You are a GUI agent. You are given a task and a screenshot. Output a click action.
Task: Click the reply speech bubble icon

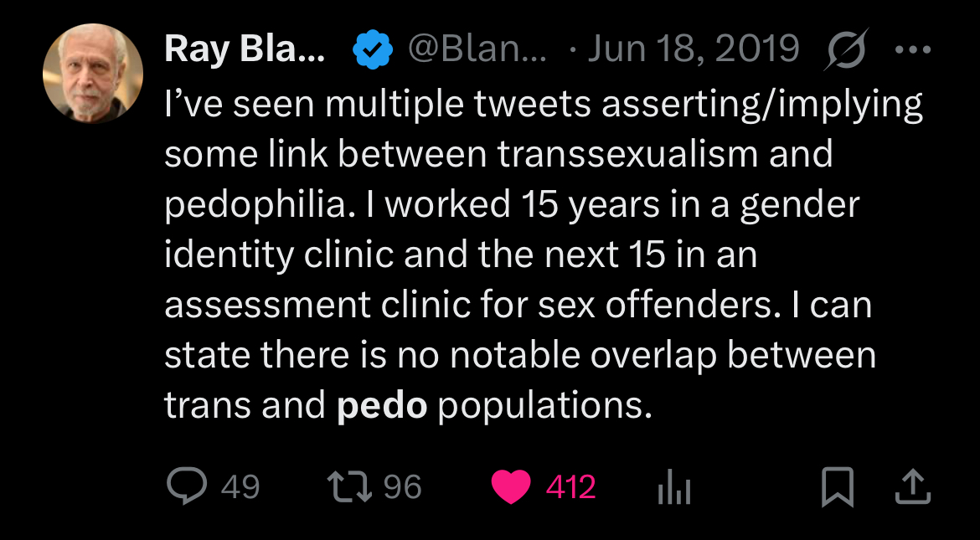[x=187, y=486]
